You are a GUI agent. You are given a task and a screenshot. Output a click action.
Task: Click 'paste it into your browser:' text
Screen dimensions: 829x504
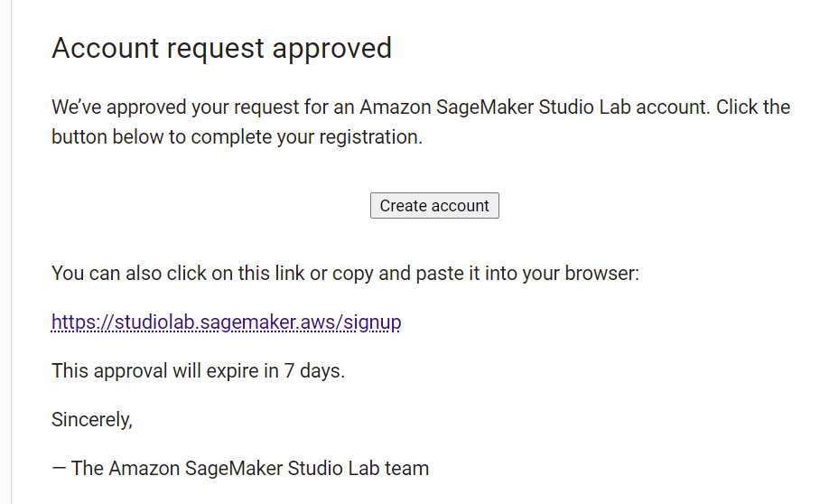pos(527,274)
